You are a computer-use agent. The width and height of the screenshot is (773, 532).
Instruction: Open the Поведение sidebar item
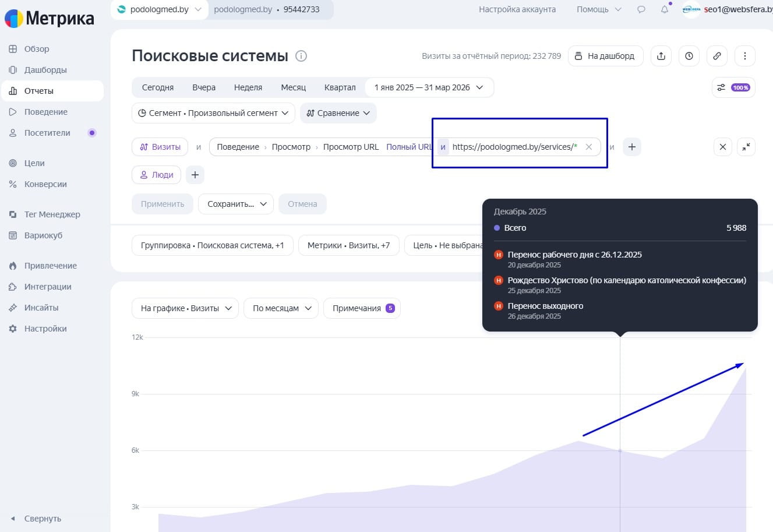click(46, 112)
